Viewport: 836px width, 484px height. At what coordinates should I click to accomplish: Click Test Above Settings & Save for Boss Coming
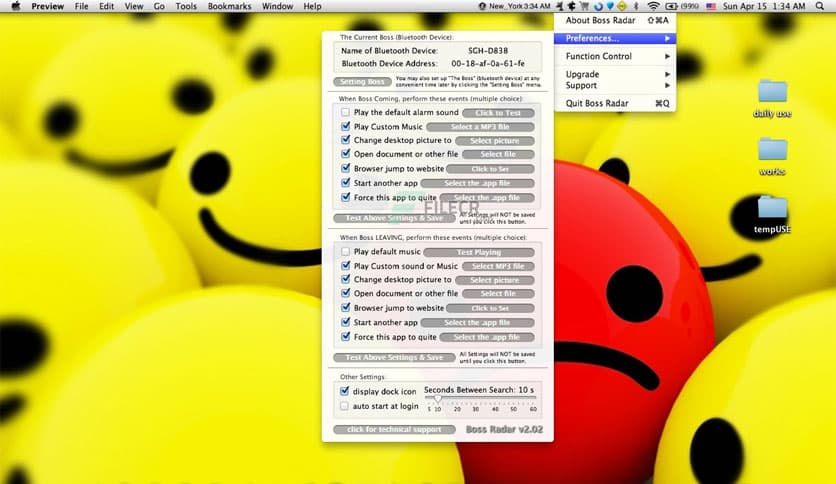pyautogui.click(x=394, y=217)
